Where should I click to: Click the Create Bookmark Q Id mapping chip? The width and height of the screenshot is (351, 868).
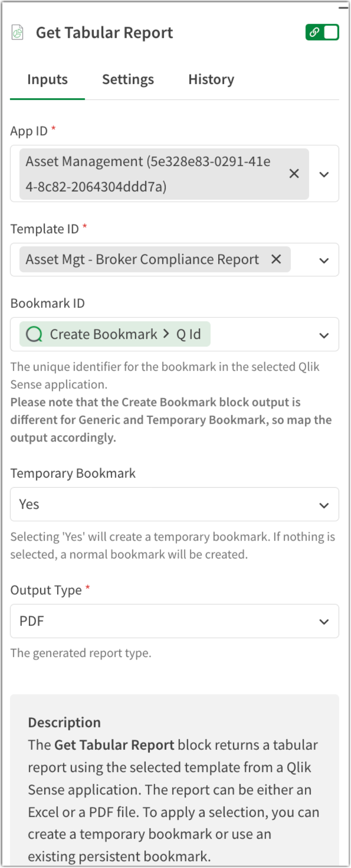pos(114,334)
